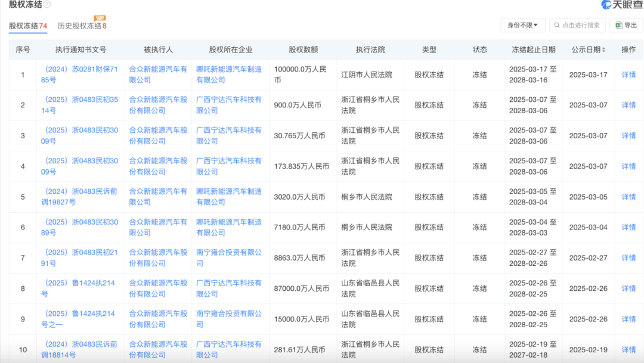
Task: Open 详情 for row 6 (7180.0万人民币)
Action: (628, 228)
